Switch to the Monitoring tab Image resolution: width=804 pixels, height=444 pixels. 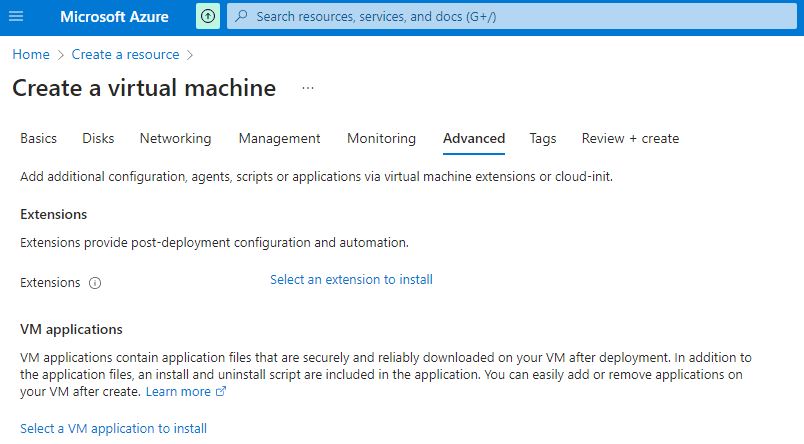381,139
